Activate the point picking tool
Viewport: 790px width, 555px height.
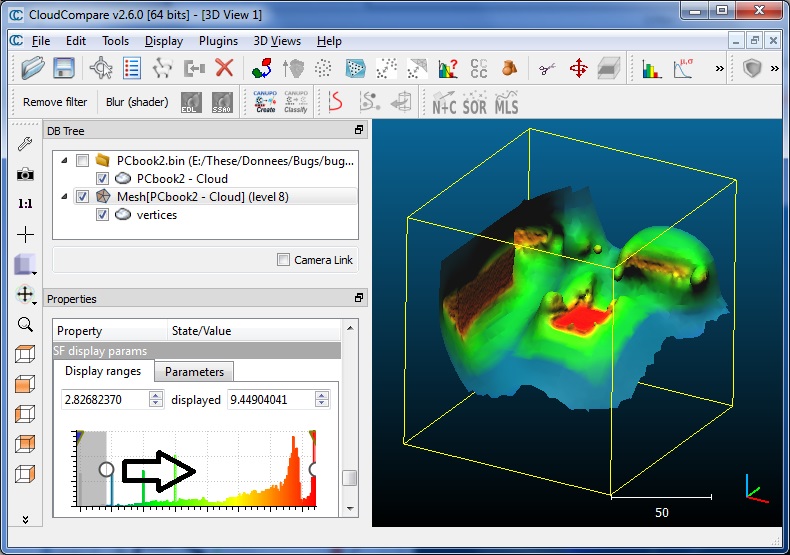click(101, 67)
